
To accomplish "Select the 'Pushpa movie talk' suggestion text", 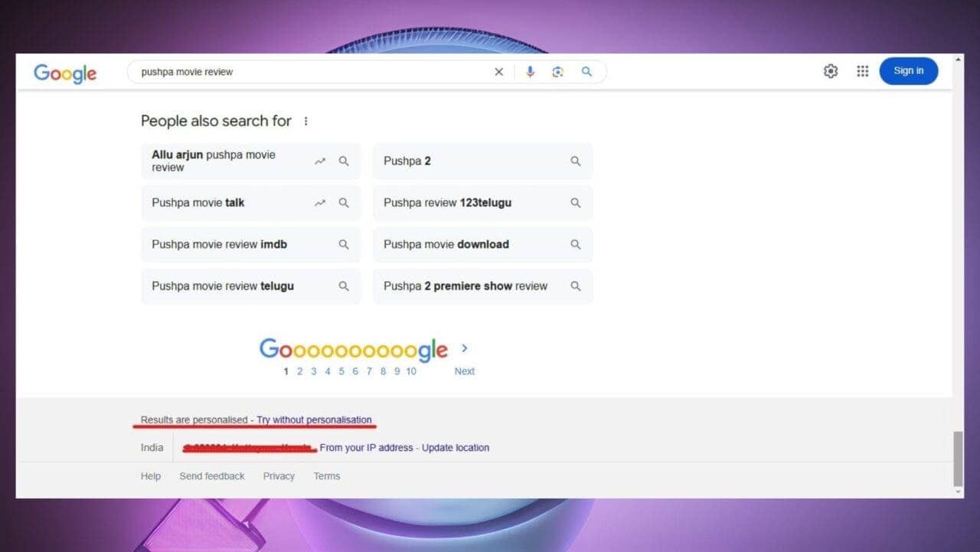I will [x=198, y=203].
